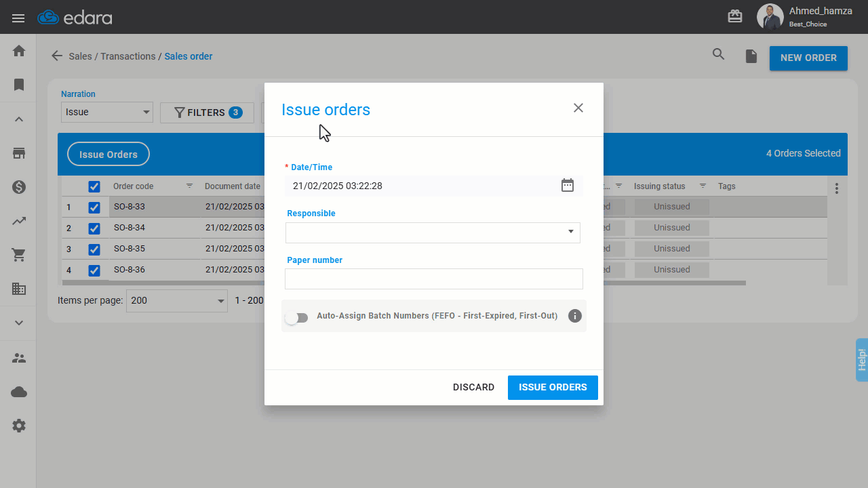Viewport: 868px width, 488px height.
Task: Open the Help! side tab
Action: click(x=861, y=359)
